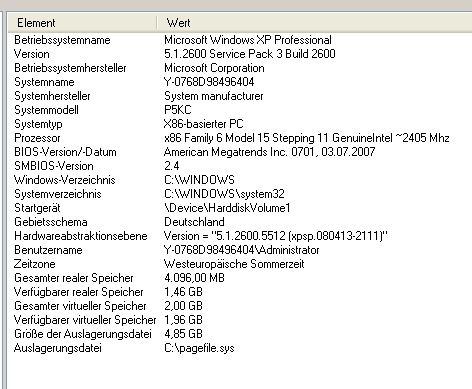Click the '\Device\HarddiskVolume1' value
This screenshot has width=472, height=389.
227,208
